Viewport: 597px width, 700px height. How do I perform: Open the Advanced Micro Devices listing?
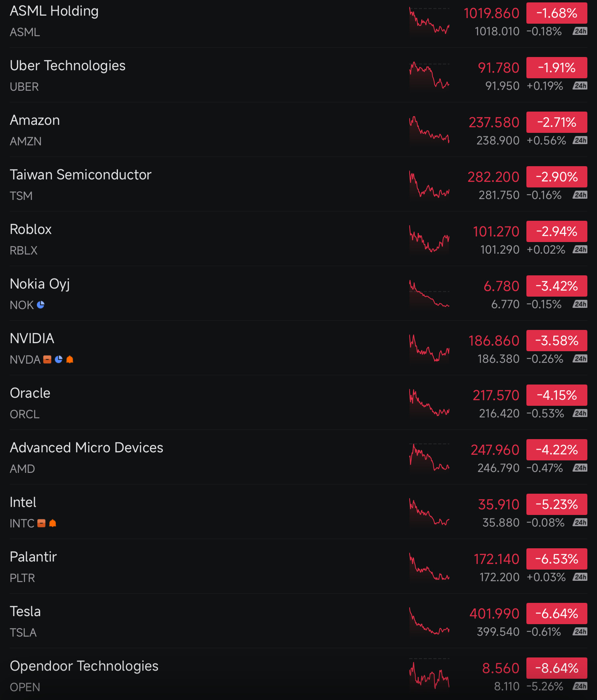coord(298,457)
